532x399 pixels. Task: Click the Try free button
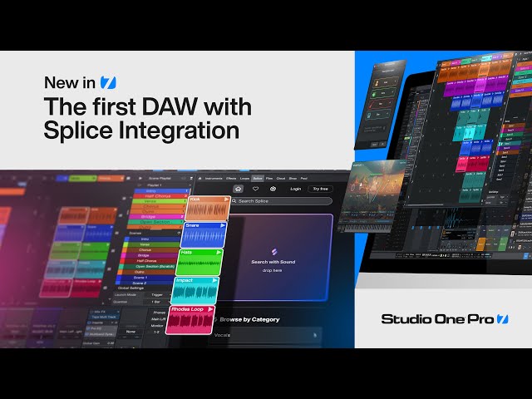[320, 189]
